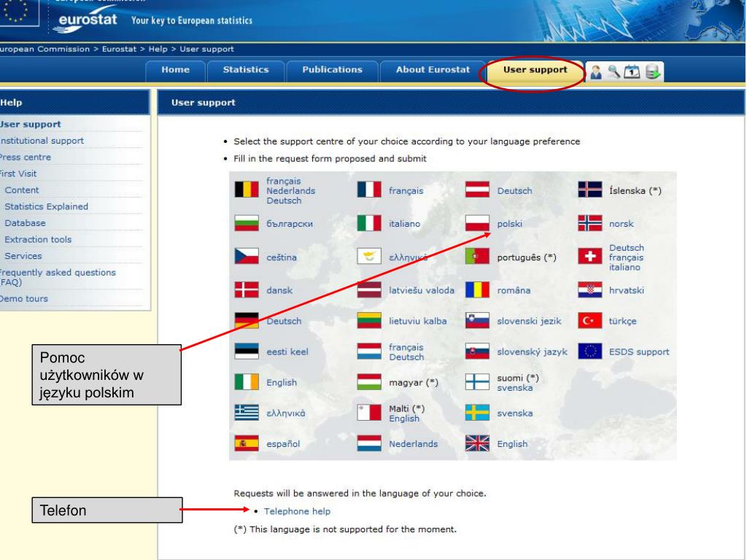Click the Swiss flag icon

pos(589,256)
